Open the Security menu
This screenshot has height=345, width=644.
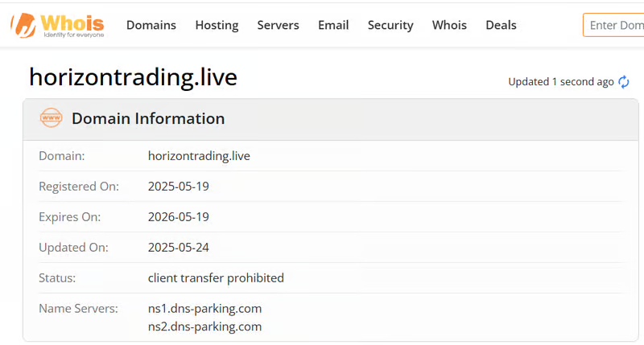click(390, 25)
